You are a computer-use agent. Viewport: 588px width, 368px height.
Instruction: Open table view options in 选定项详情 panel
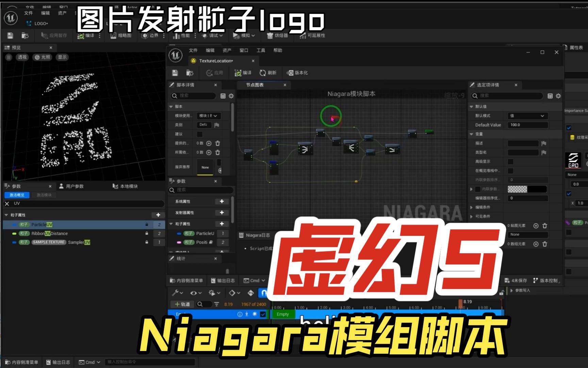pyautogui.click(x=550, y=96)
